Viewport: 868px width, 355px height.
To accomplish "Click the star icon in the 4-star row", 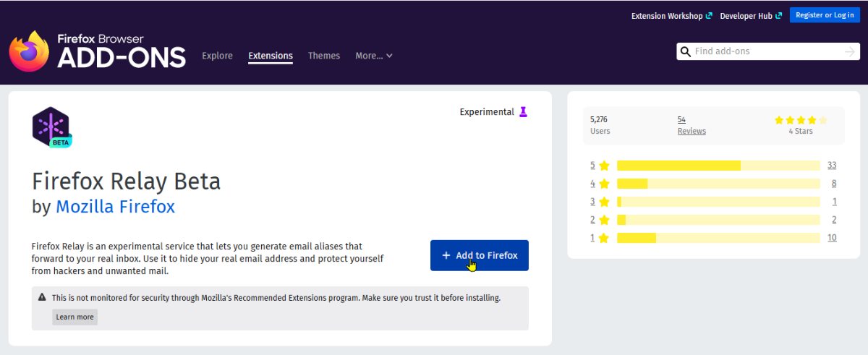I will tap(604, 184).
